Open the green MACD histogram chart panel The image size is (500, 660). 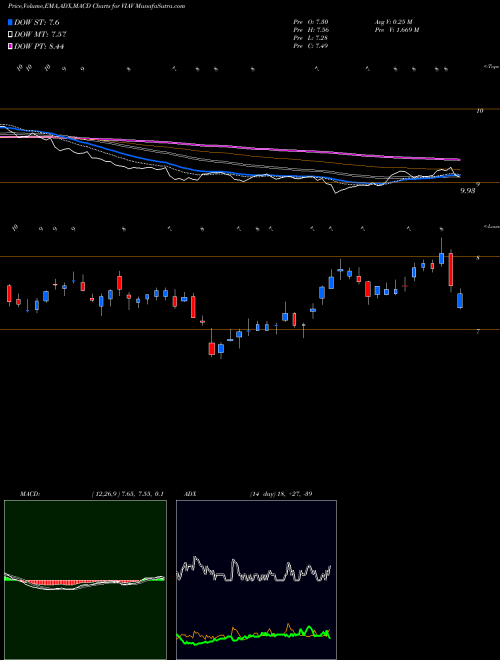coord(85,580)
